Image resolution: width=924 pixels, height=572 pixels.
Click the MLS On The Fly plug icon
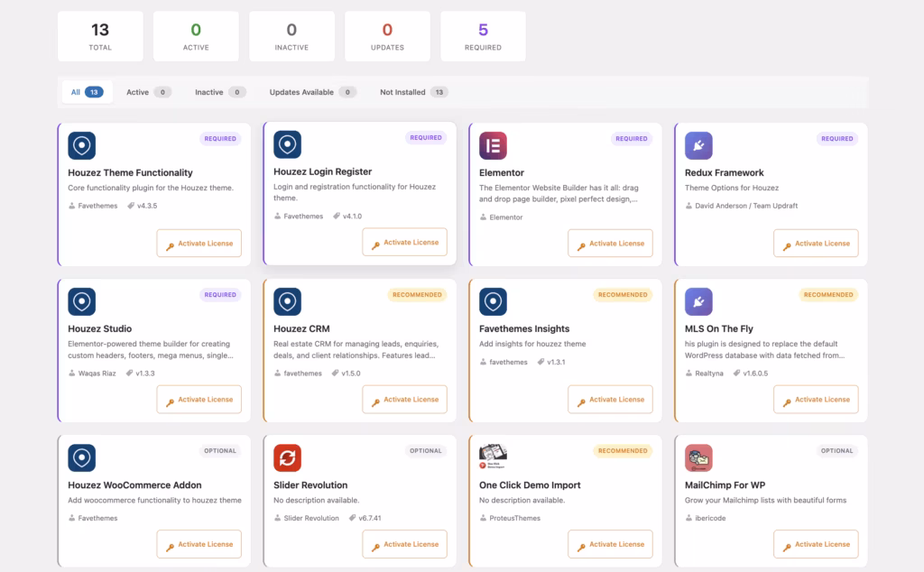coord(699,301)
